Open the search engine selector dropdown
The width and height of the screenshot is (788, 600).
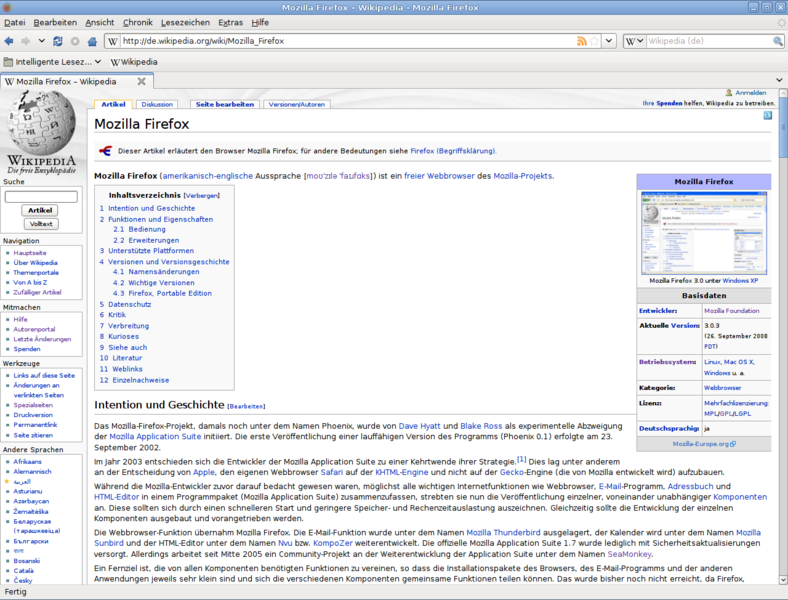click(x=641, y=41)
